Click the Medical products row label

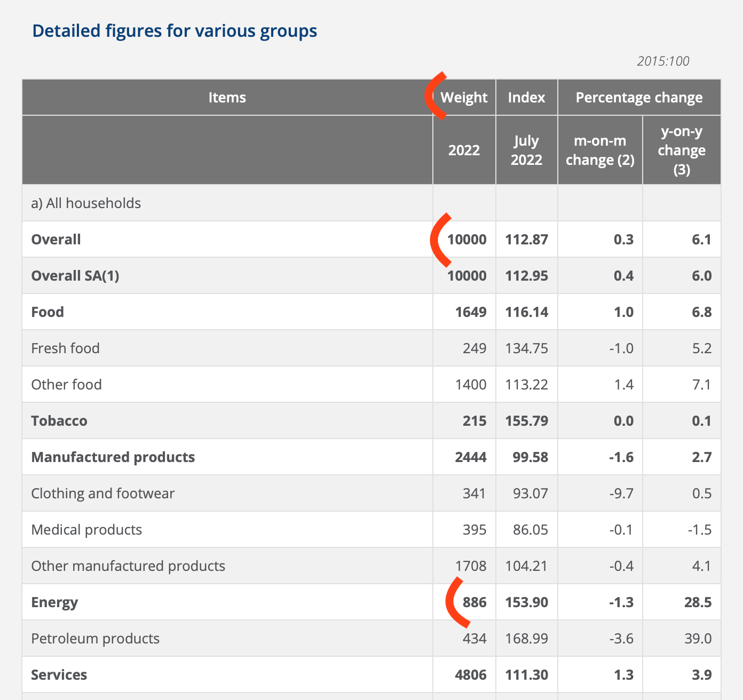[86, 530]
